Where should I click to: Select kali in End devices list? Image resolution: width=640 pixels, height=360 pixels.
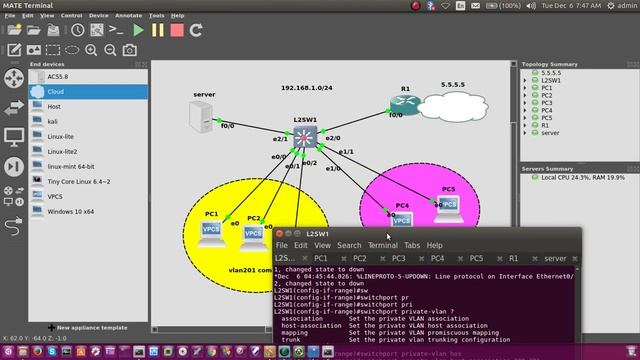(88, 122)
